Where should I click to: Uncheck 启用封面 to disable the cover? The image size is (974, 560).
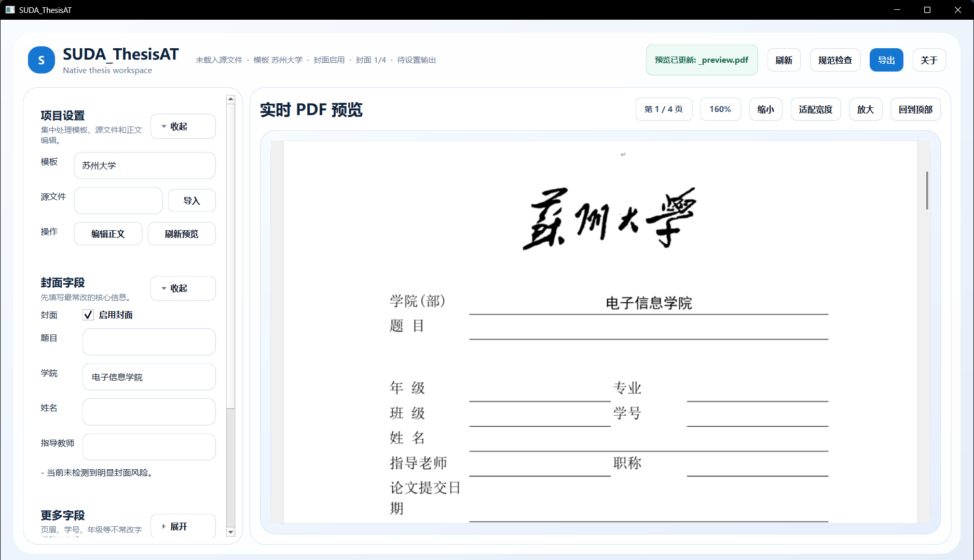coord(88,315)
